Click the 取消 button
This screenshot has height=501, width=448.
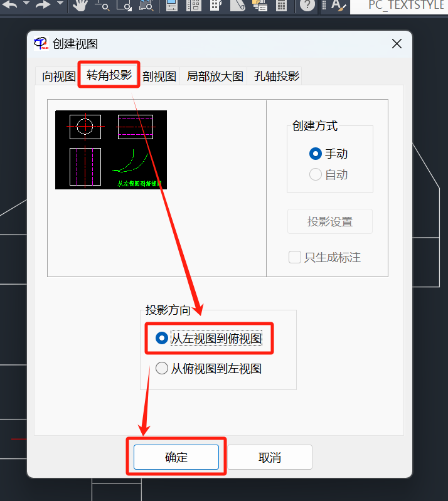pyautogui.click(x=270, y=457)
